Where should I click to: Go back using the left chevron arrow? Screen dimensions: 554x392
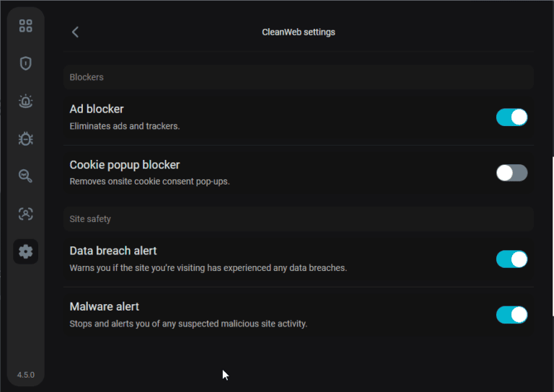[75, 32]
